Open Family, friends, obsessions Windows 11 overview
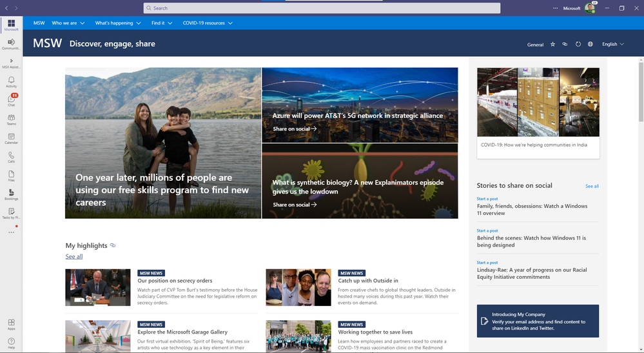 click(532, 210)
